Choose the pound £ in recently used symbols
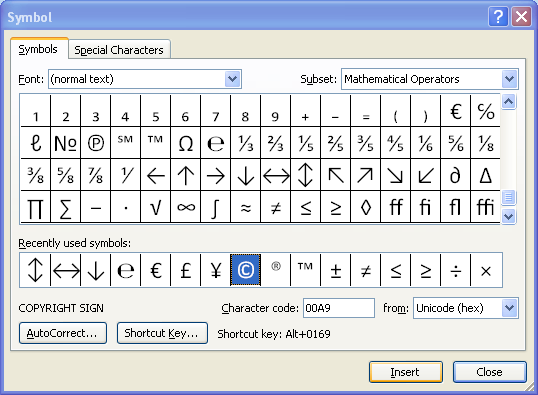The width and height of the screenshot is (538, 395). 186,270
